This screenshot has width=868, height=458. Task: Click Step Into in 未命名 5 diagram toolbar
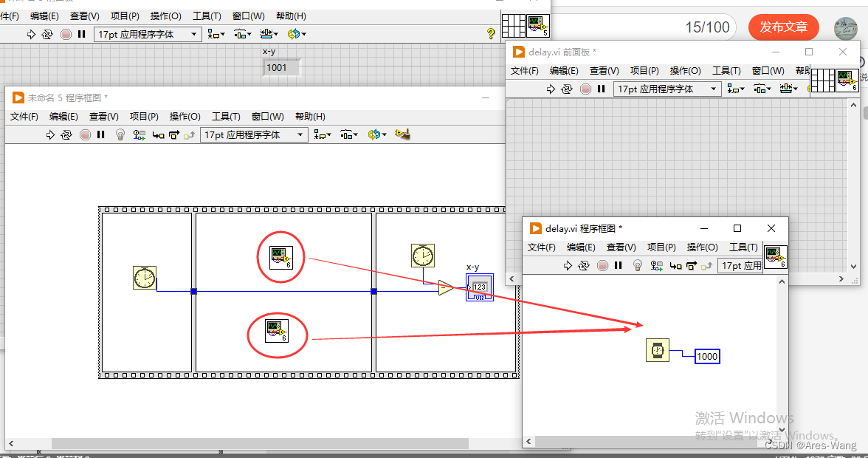(158, 134)
